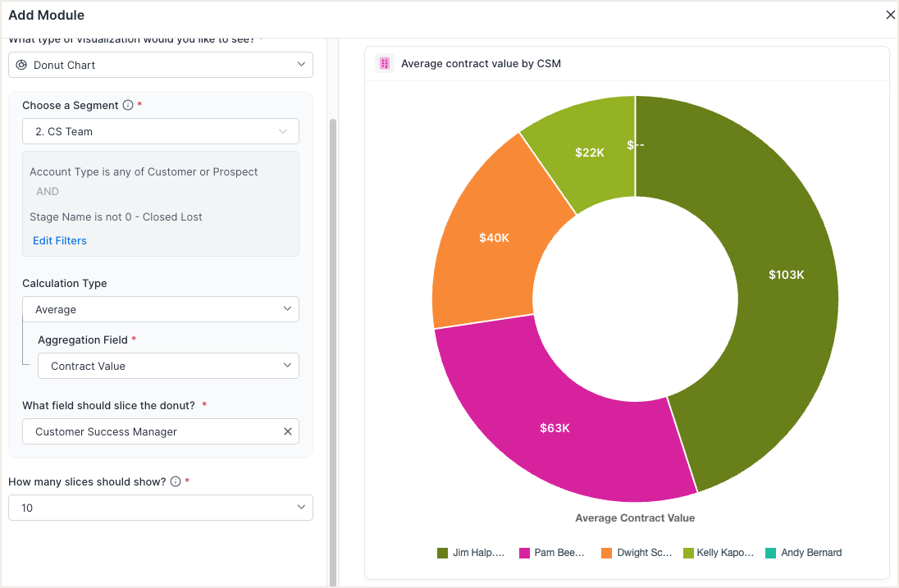
Task: Click the left panel vertical scrollbar
Action: pos(332,328)
